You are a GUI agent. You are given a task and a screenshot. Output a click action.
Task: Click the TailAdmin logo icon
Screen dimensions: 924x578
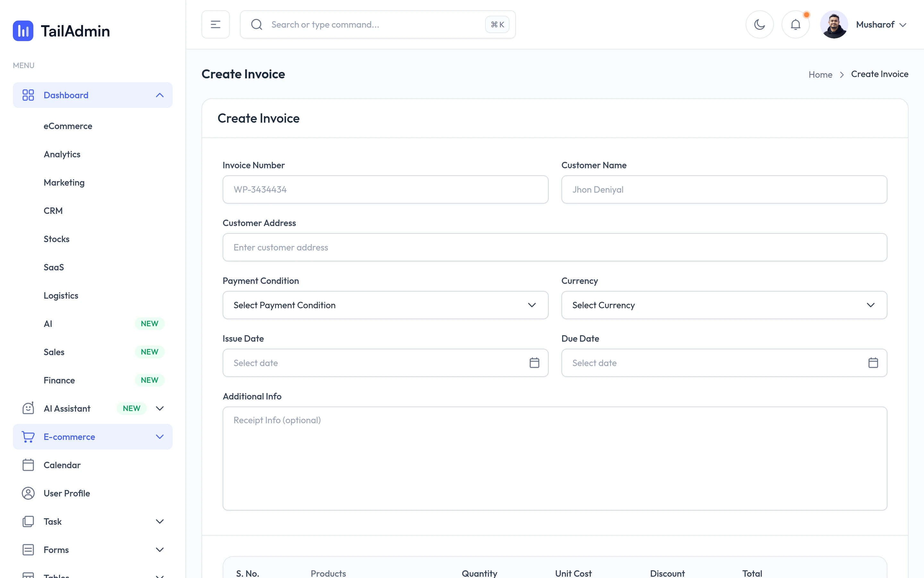tap(23, 31)
